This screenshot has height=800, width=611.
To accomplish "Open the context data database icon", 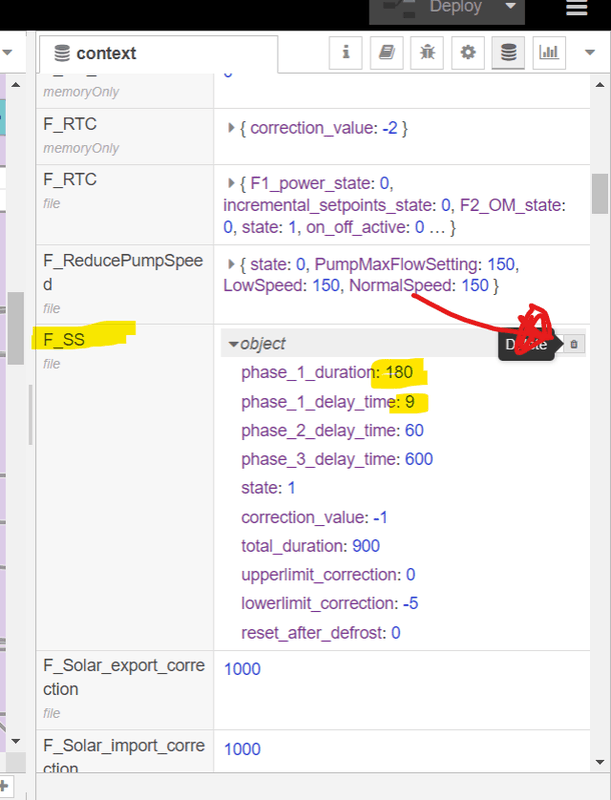I will 508,53.
